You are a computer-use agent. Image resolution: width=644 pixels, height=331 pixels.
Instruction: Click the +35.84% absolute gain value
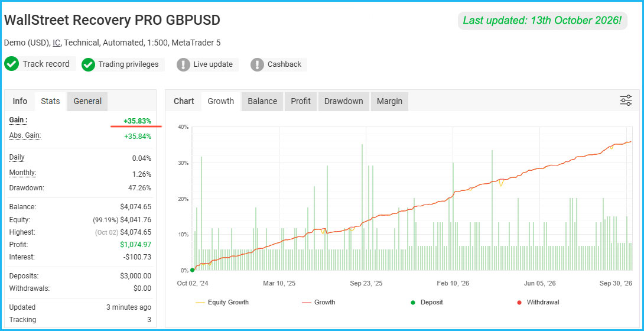[138, 137]
